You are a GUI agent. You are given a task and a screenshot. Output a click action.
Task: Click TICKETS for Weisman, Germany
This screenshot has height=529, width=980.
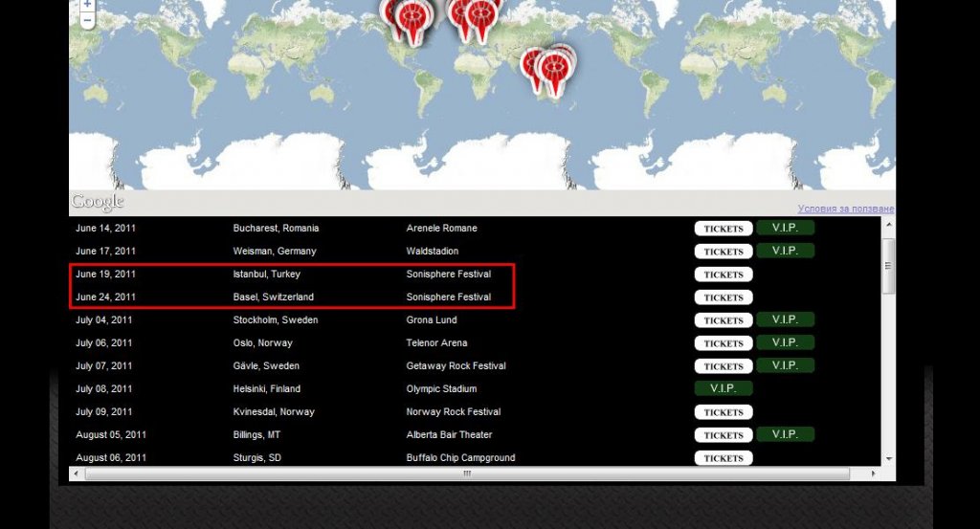point(724,252)
